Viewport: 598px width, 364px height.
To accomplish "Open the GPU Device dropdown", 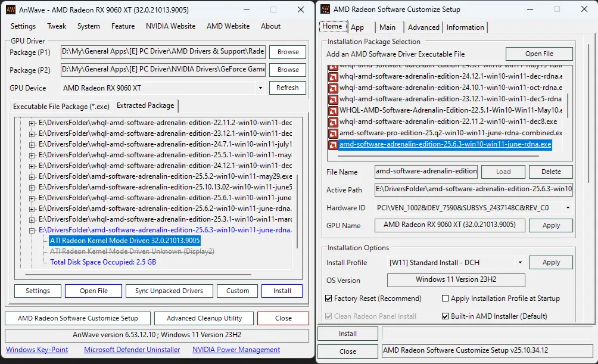I will pos(260,88).
